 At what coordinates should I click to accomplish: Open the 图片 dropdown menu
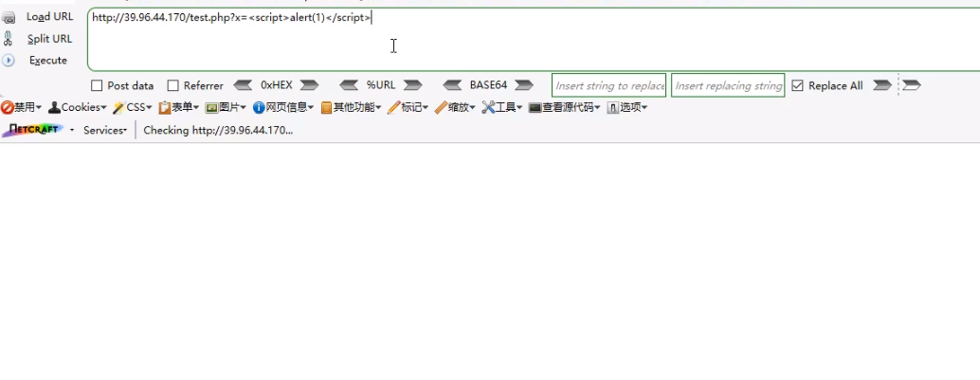(226, 107)
